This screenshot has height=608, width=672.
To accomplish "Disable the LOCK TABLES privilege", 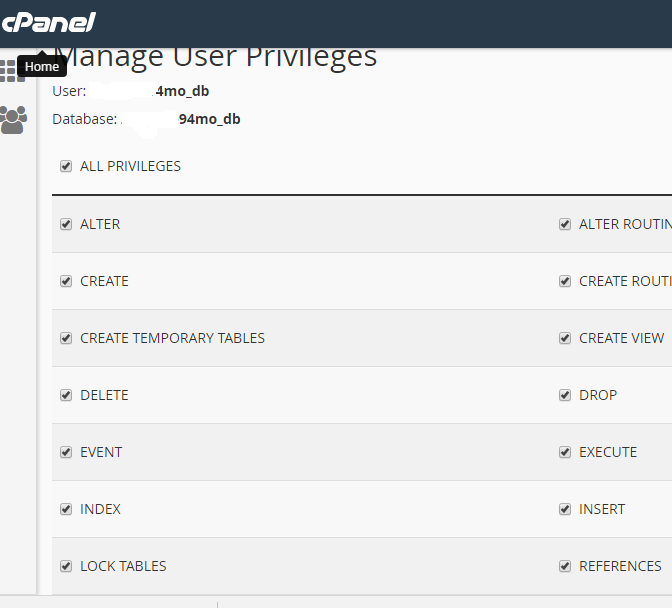I will [x=66, y=566].
